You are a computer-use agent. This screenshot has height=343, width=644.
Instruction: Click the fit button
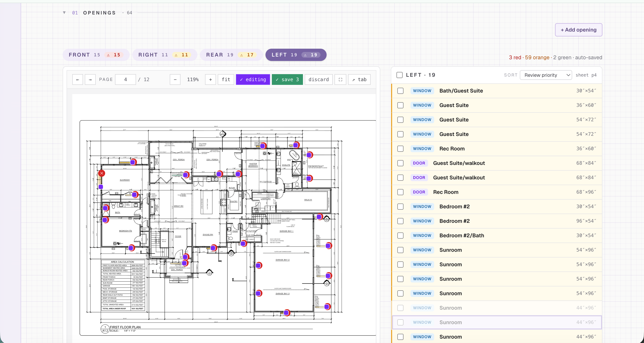(x=226, y=80)
